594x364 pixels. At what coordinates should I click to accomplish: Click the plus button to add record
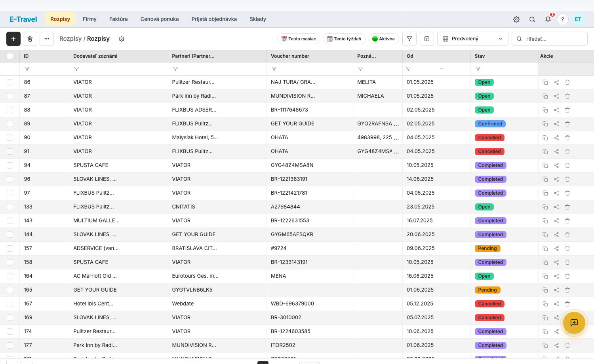[13, 39]
